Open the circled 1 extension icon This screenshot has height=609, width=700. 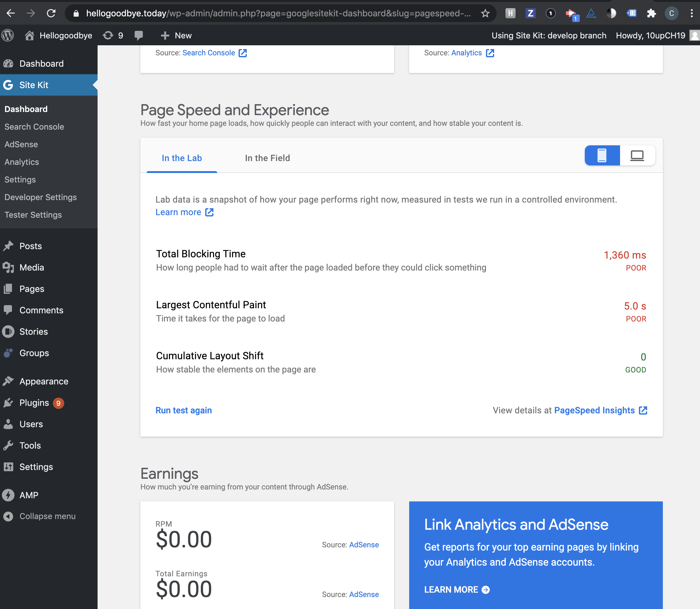pos(550,13)
